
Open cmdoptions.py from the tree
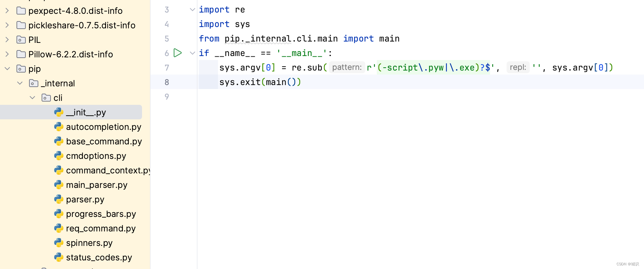tap(96, 156)
